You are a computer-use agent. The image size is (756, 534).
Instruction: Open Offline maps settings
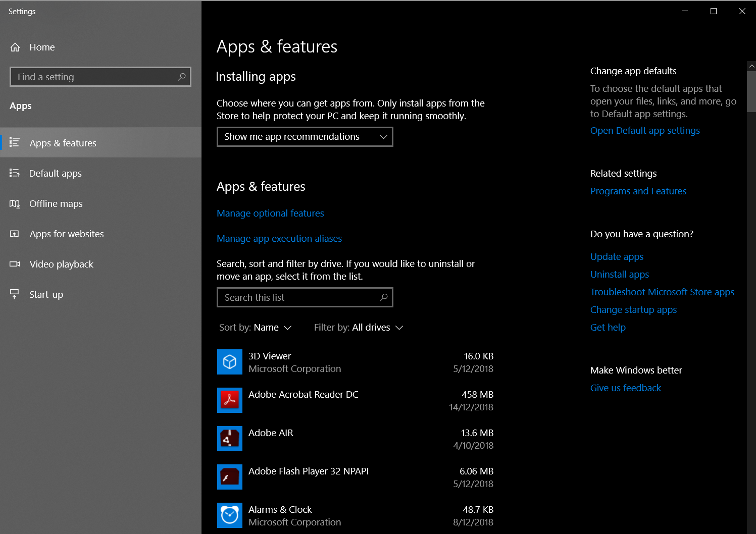pyautogui.click(x=101, y=203)
